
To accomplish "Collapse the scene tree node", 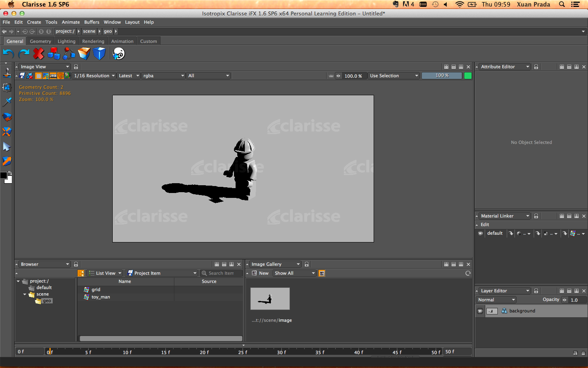I will [24, 294].
